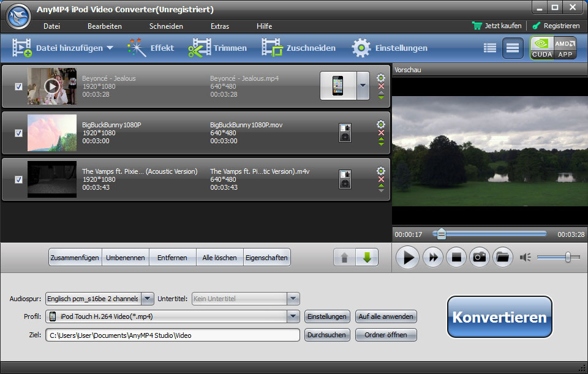Open Einstellungen gear in toolbar
Viewport: 588px width, 374px height.
(361, 48)
